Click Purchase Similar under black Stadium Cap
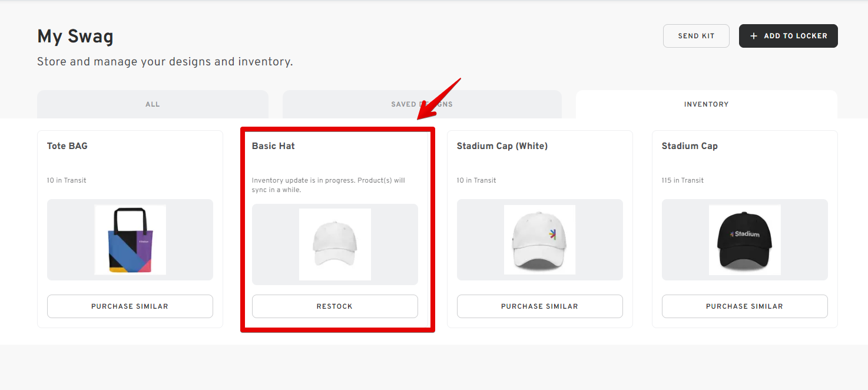Image resolution: width=868 pixels, height=390 pixels. pyautogui.click(x=744, y=306)
